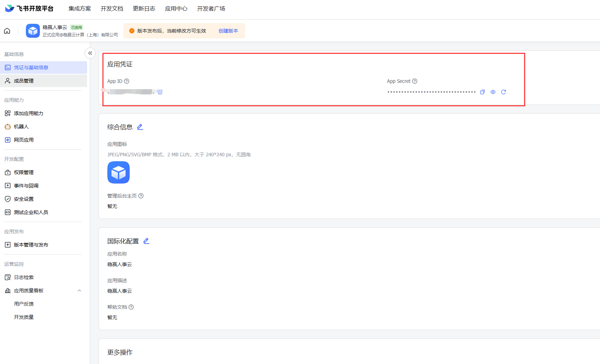The width and height of the screenshot is (600, 364).
Task: Copy the App Secret
Action: pyautogui.click(x=483, y=92)
